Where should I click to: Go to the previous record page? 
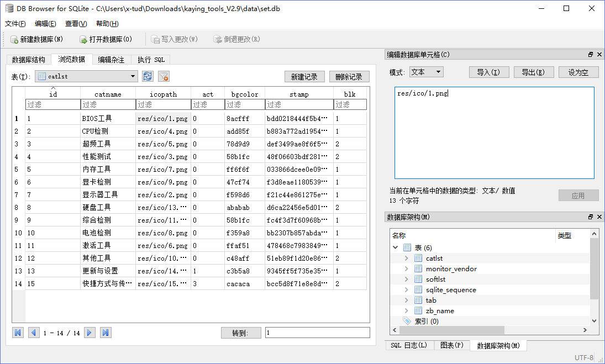34,333
